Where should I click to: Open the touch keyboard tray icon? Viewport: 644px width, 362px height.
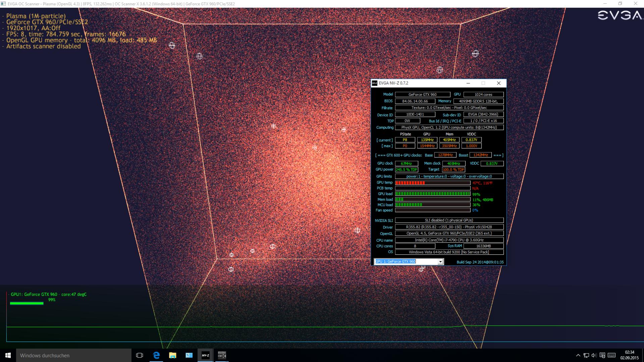pyautogui.click(x=611, y=355)
